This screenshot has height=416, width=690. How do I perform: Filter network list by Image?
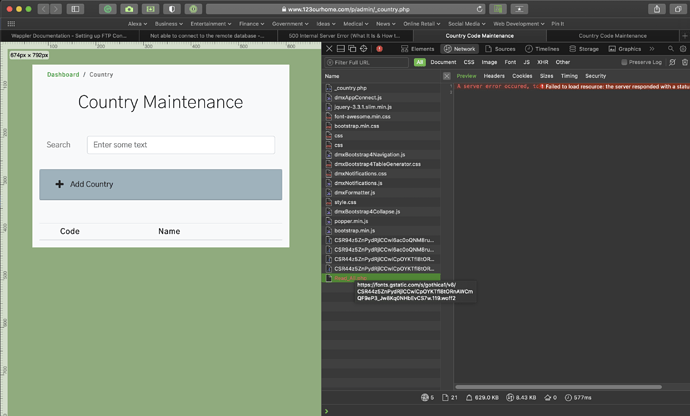click(x=489, y=62)
